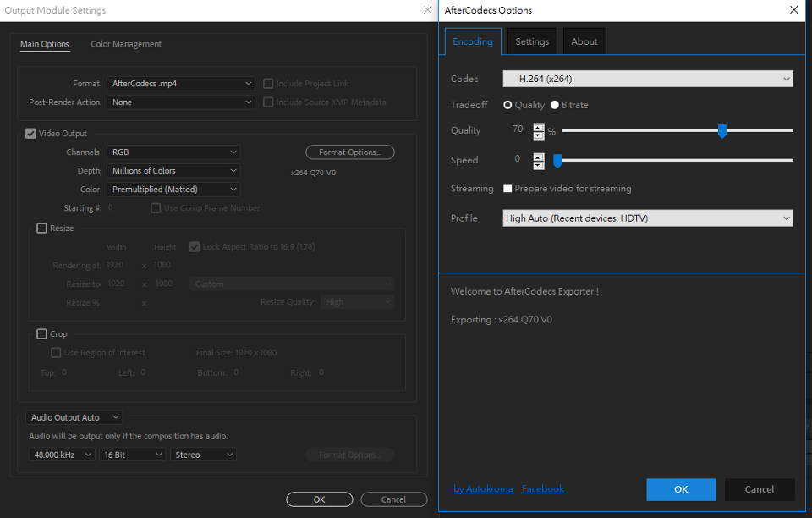
Task: Click Cancel in AfterCodecs Options
Action: [x=760, y=489]
